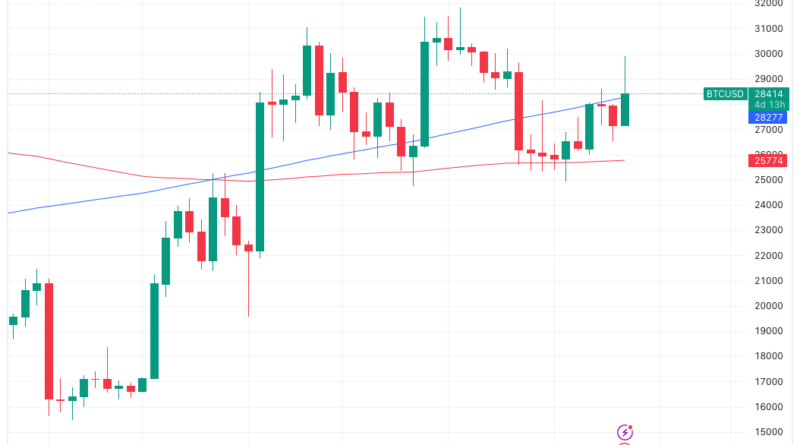The height and width of the screenshot is (445, 800).
Task: Click the 22000 price axis label
Action: (769, 256)
